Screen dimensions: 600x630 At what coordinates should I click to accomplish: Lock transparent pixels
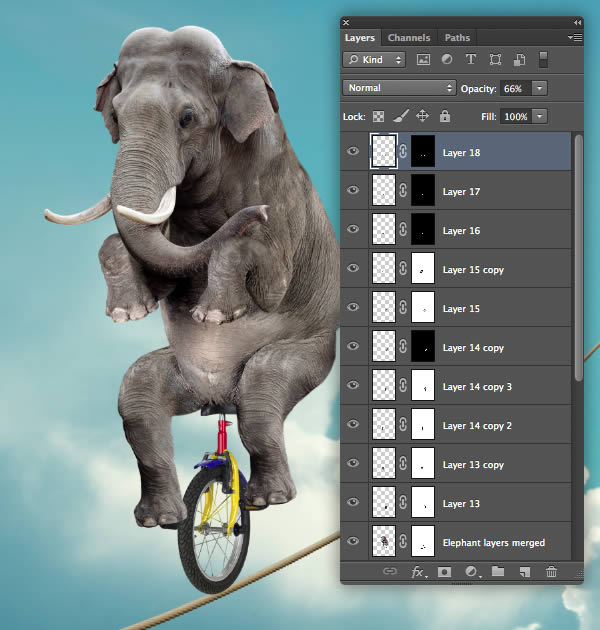tap(378, 117)
